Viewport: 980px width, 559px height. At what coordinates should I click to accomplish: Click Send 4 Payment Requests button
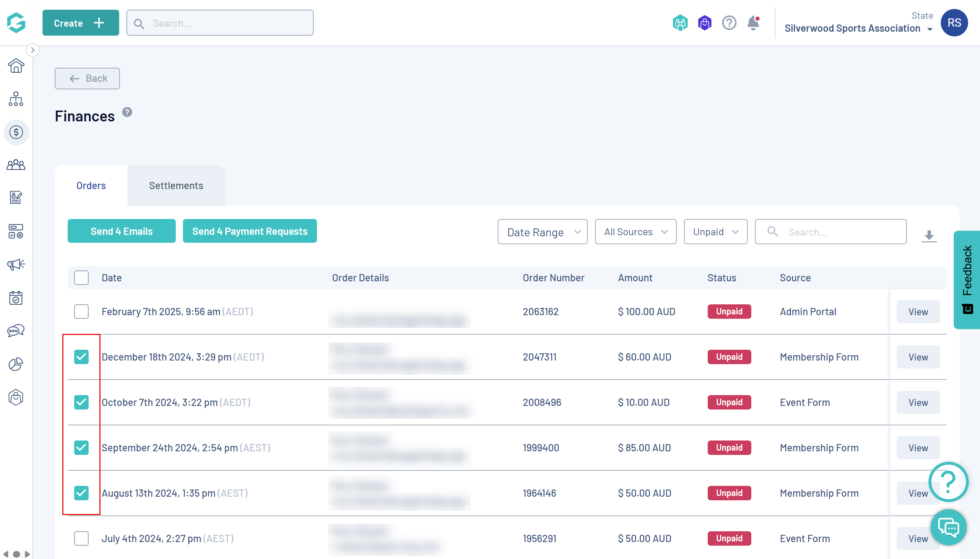click(x=250, y=231)
